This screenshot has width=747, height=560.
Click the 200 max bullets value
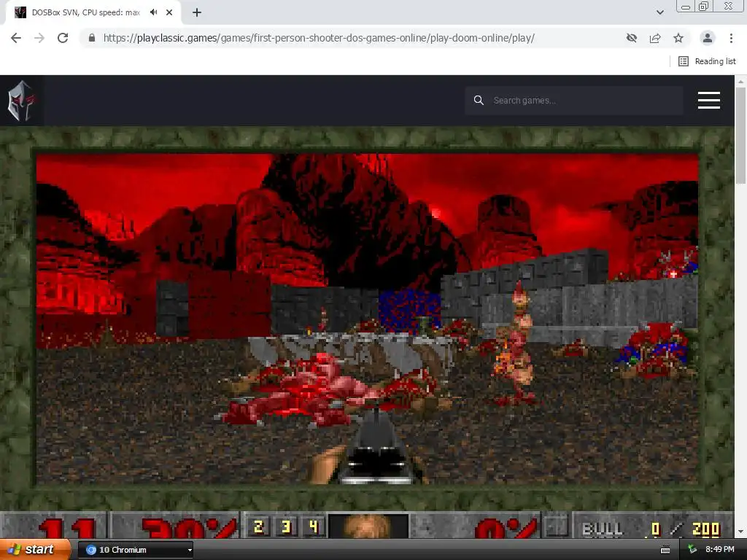[705, 529]
